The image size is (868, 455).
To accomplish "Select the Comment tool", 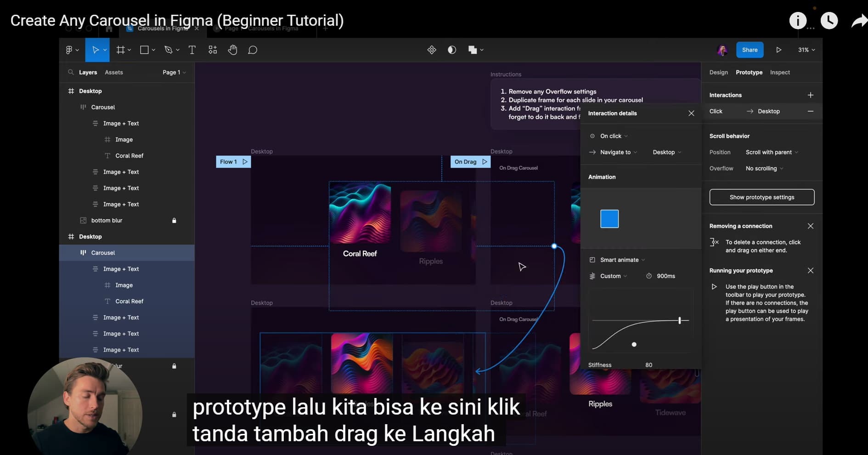I will [253, 50].
